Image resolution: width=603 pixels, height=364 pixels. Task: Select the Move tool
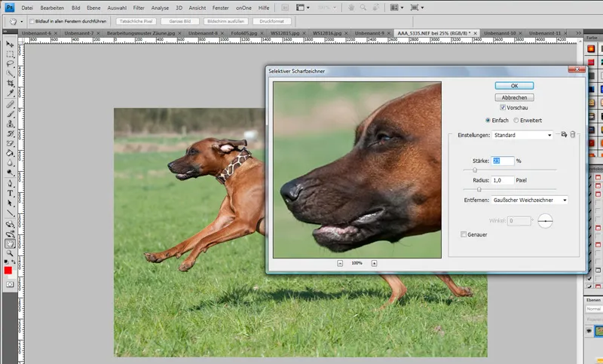point(10,44)
